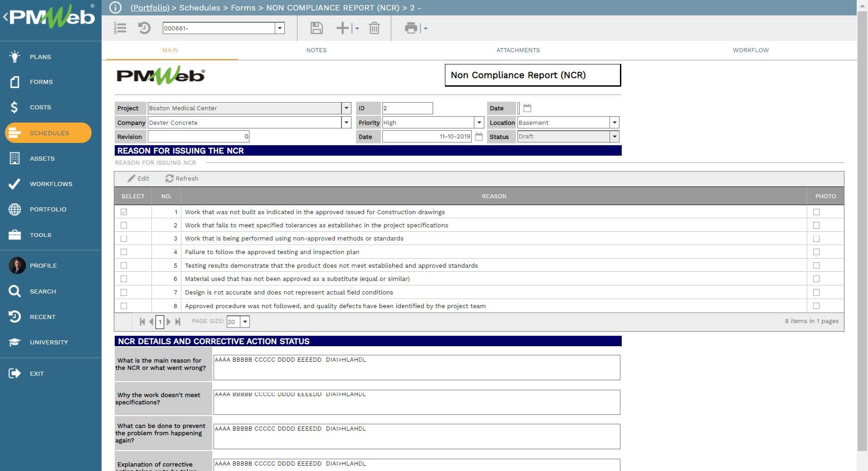
Task: Enable Photo checkbox for reason 1
Action: (x=816, y=212)
